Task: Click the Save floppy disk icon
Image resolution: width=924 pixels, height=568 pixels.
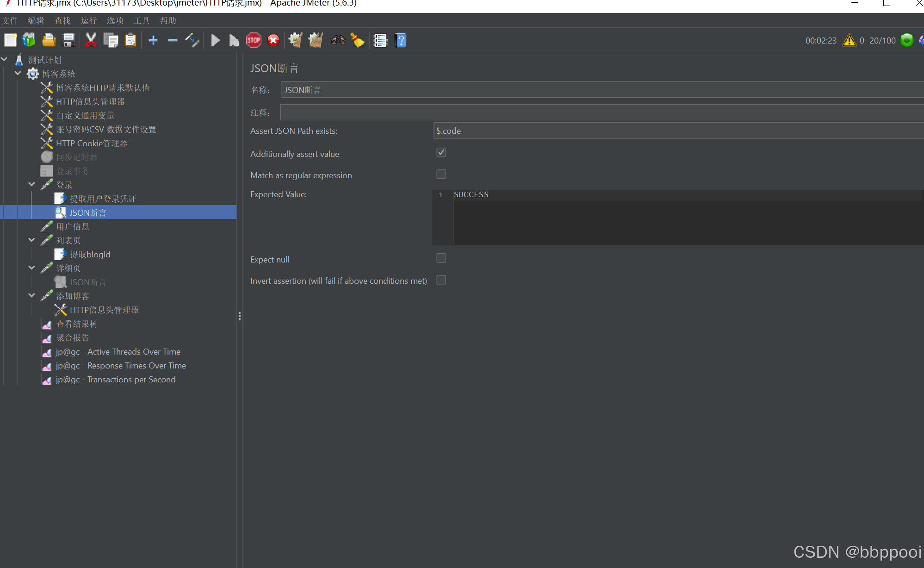Action: click(x=68, y=41)
